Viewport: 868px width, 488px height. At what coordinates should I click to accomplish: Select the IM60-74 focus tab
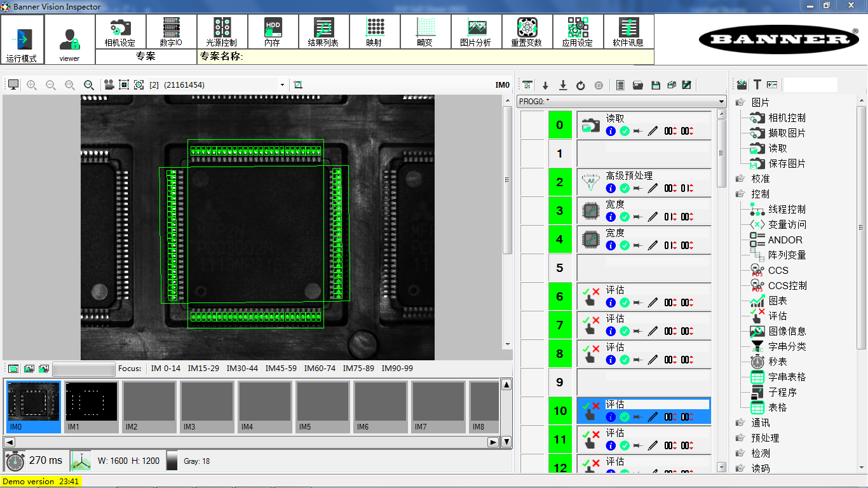coord(320,369)
